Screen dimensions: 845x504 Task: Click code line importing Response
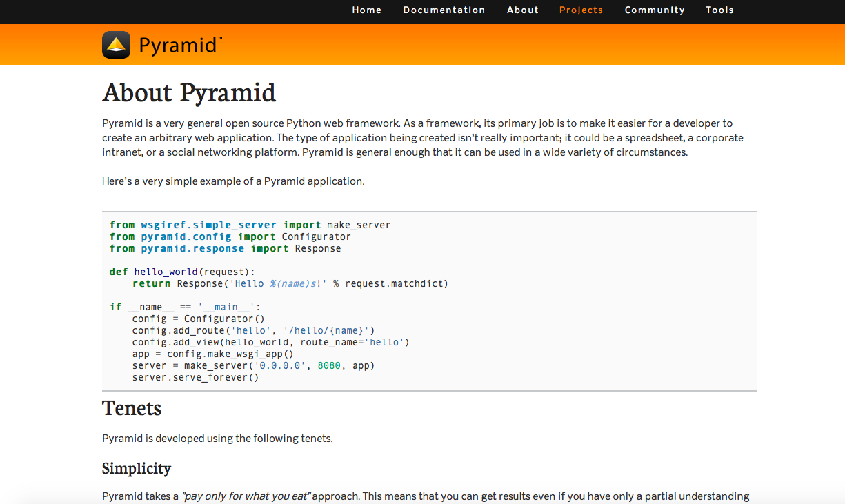coord(225,248)
